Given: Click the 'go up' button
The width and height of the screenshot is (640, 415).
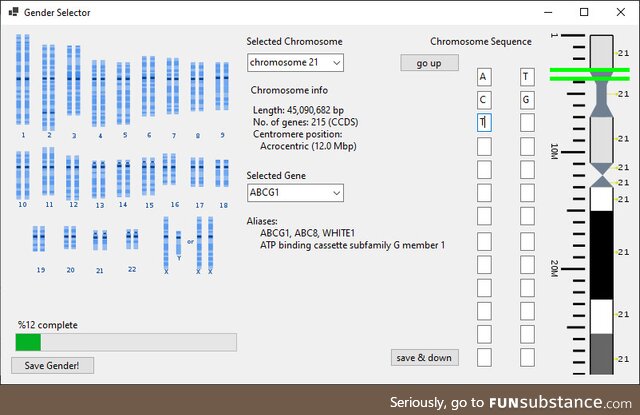Looking at the screenshot, I should coord(429,63).
